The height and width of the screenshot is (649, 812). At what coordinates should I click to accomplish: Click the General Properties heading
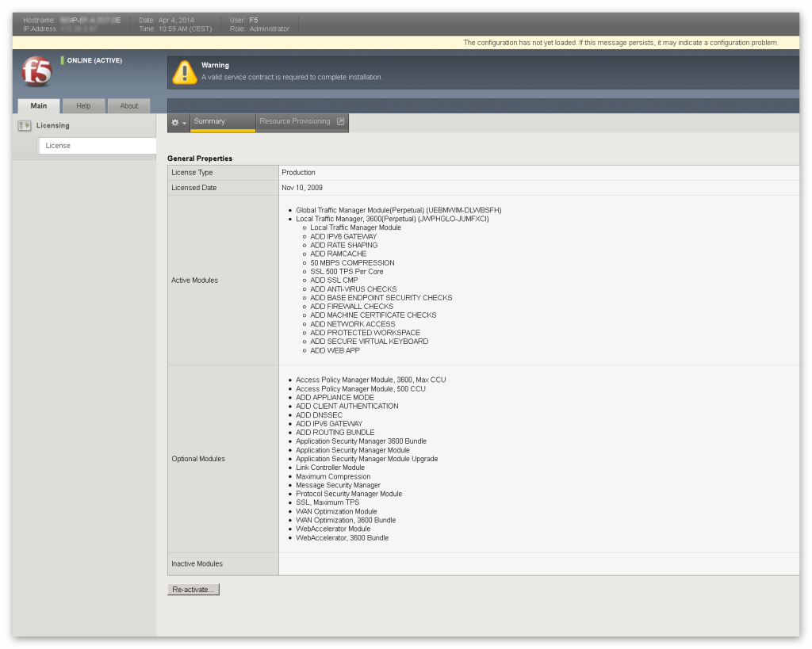coord(200,158)
